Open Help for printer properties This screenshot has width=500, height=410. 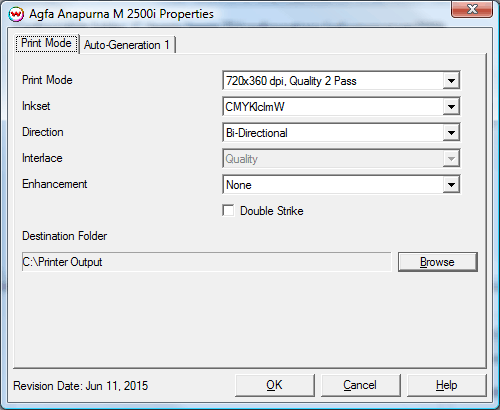[x=446, y=385]
